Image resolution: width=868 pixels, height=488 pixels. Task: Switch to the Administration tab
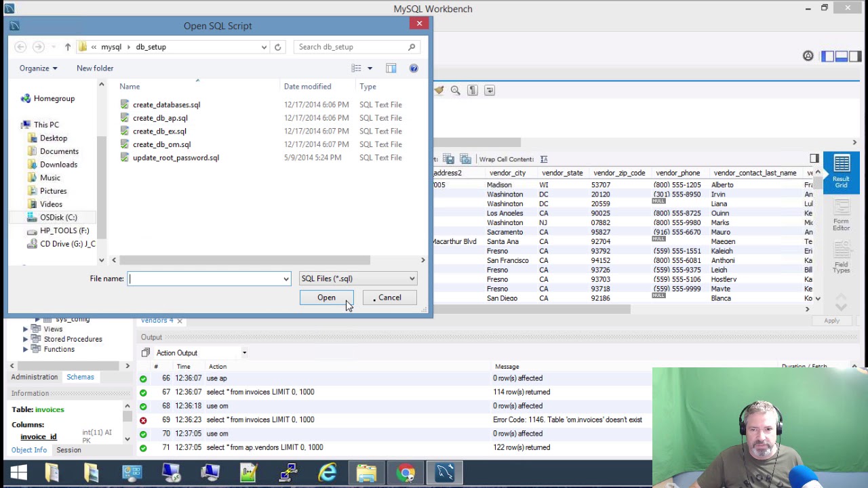[x=34, y=377]
